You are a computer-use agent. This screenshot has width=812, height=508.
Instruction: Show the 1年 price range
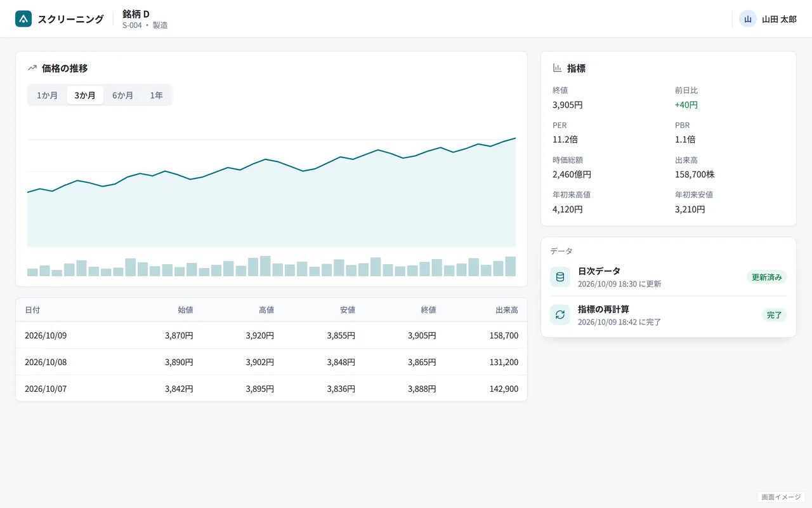pyautogui.click(x=157, y=95)
